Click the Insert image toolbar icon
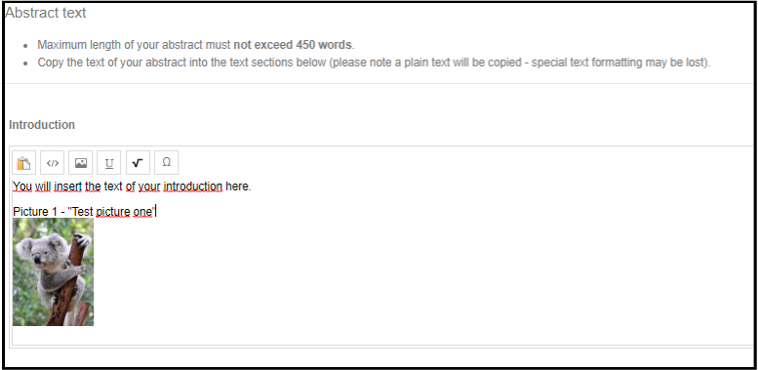This screenshot has width=758, height=370. tap(81, 163)
